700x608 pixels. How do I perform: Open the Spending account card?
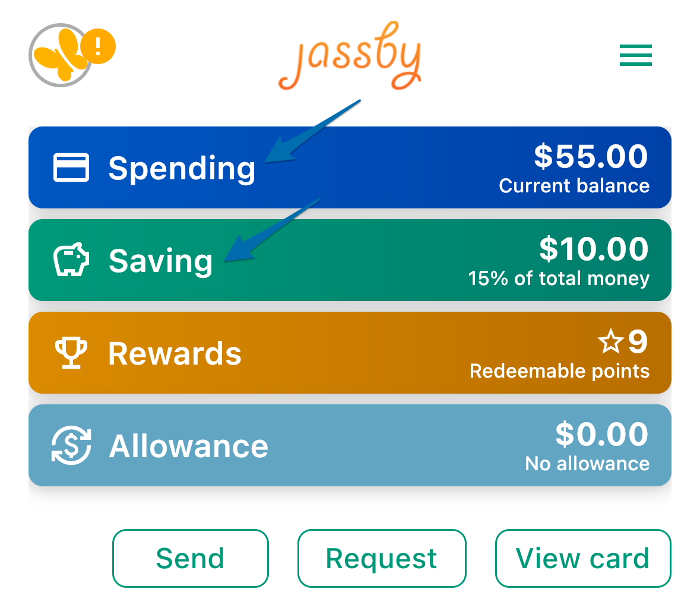tap(350, 167)
